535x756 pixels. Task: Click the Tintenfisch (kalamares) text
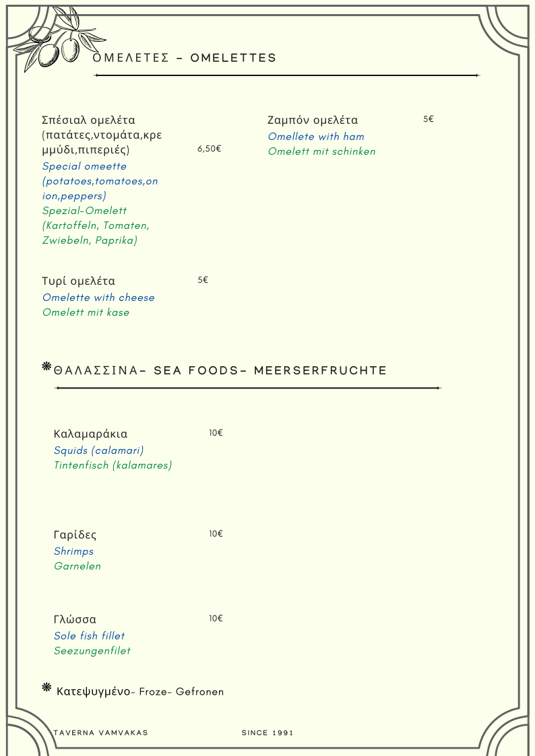pos(113,465)
